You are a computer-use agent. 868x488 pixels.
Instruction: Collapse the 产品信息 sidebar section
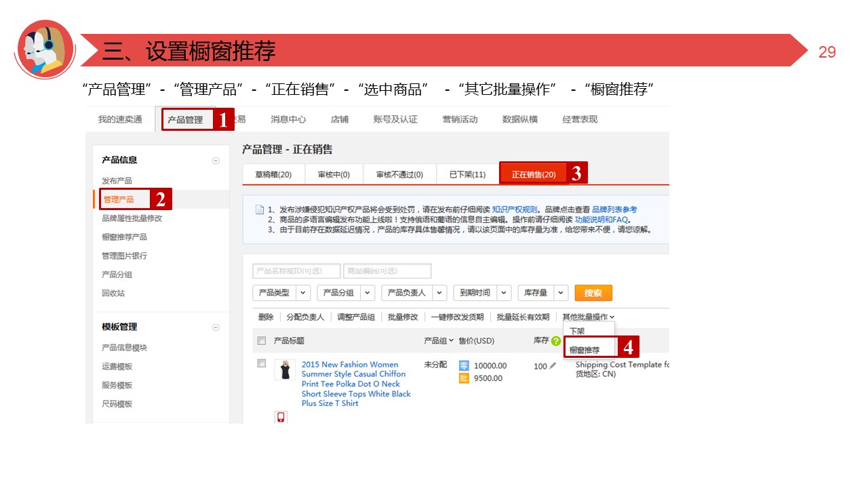point(216,161)
